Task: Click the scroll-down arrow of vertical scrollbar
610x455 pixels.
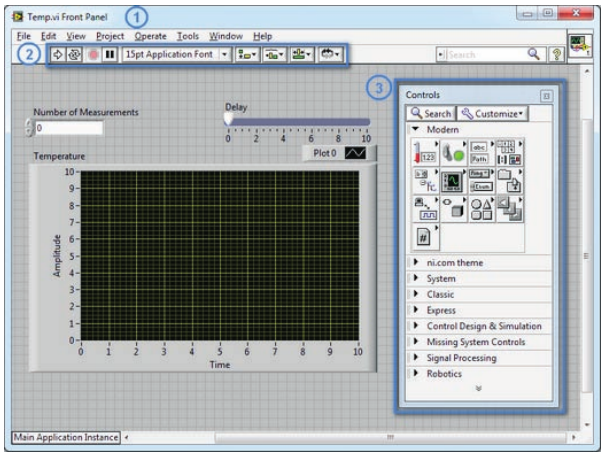Action: tap(587, 425)
